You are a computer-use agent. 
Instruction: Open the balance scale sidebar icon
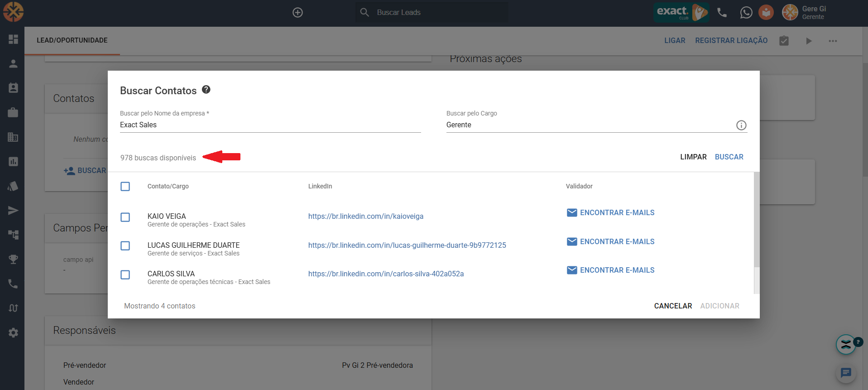[x=13, y=308]
